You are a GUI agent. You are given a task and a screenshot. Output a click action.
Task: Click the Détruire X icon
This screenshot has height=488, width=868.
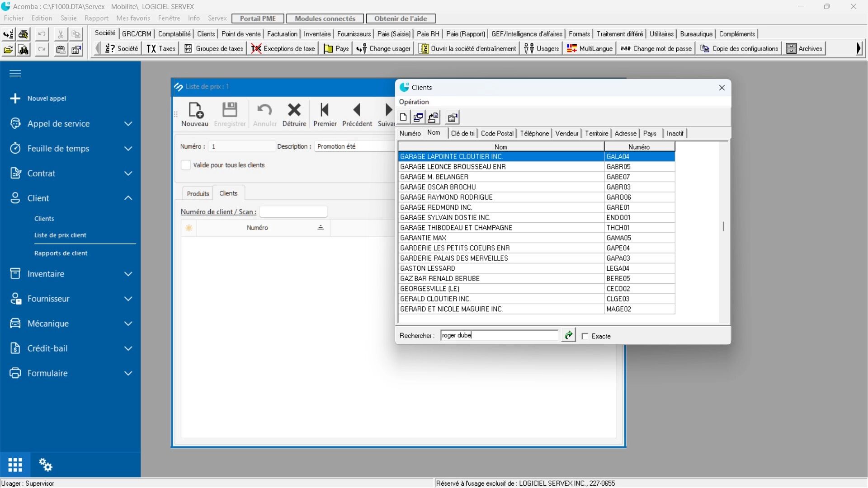(x=294, y=110)
